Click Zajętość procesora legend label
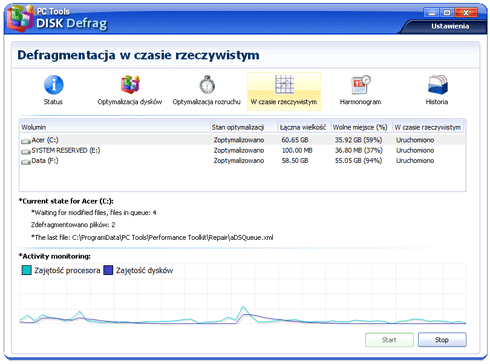This screenshot has height=364, width=490. pos(67,270)
